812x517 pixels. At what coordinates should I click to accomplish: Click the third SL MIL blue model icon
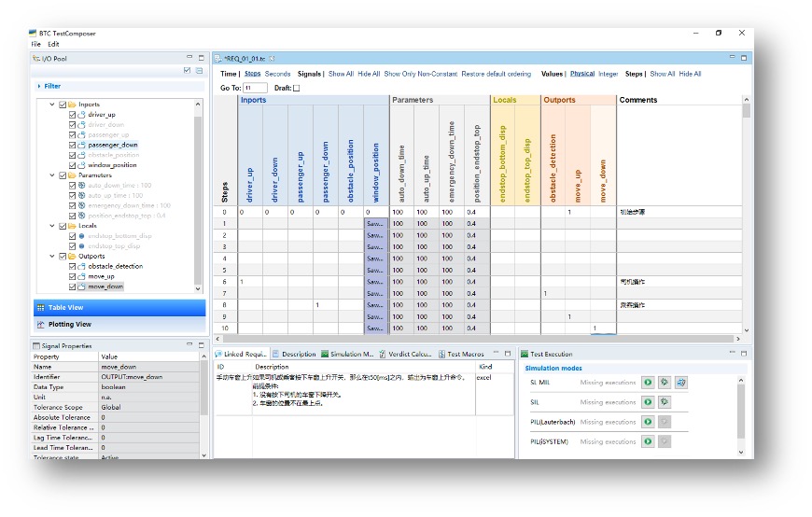(681, 383)
